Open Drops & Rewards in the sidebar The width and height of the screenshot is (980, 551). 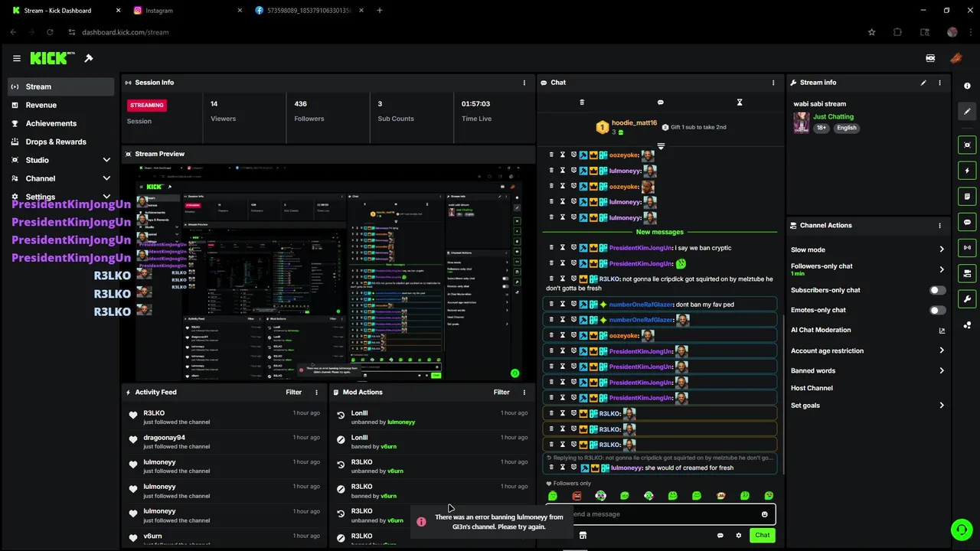pos(62,142)
